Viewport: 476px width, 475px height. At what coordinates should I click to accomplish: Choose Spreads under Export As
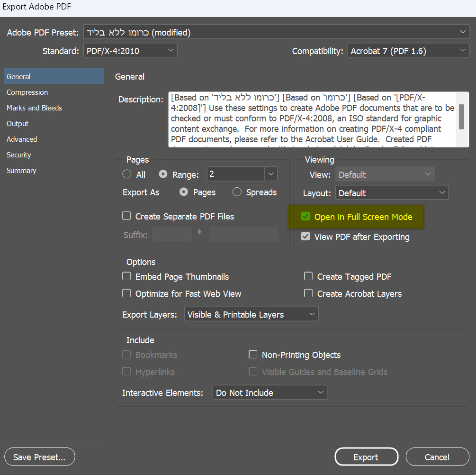click(237, 192)
